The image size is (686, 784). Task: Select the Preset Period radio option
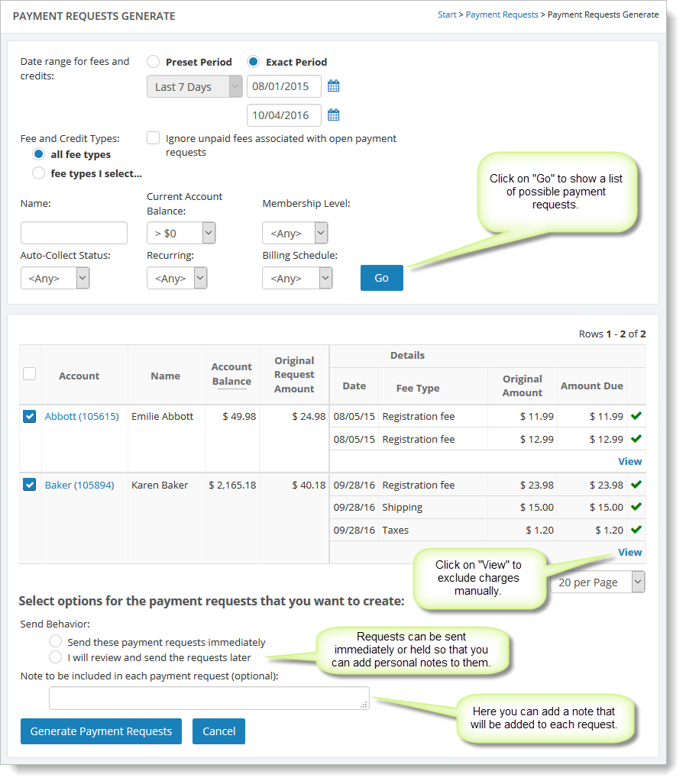[154, 62]
